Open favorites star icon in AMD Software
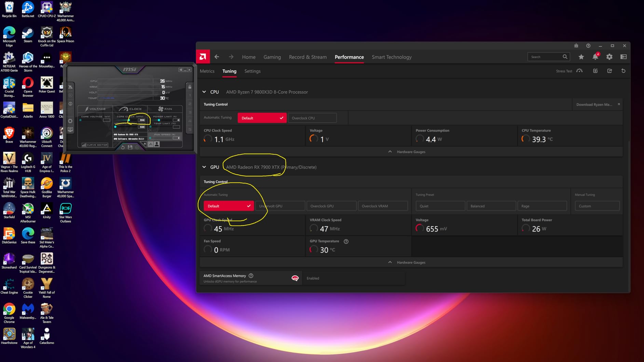 click(581, 57)
